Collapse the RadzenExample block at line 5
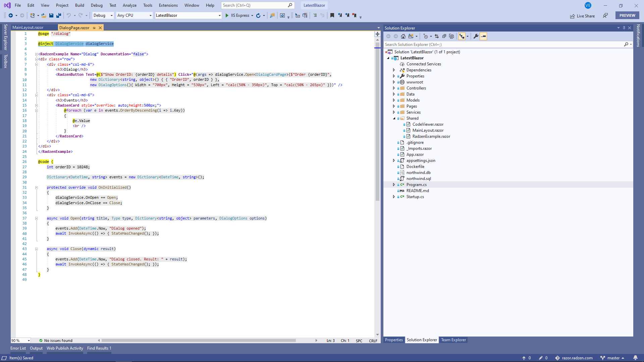Screen dimensions: 644x362 (37, 54)
